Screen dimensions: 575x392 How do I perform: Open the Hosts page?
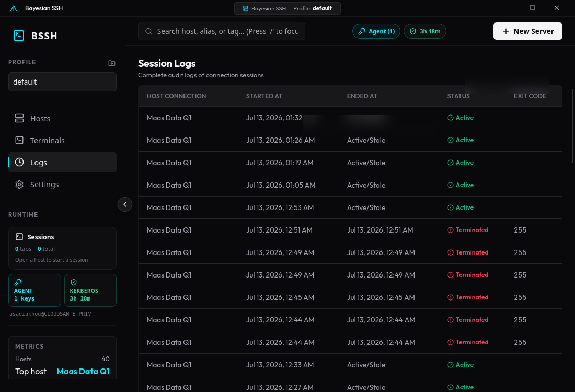point(62,119)
